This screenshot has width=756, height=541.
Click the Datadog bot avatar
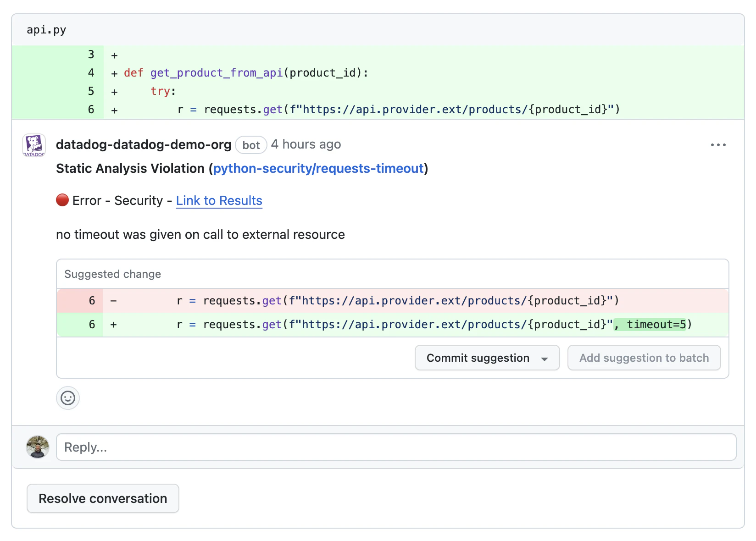point(34,145)
